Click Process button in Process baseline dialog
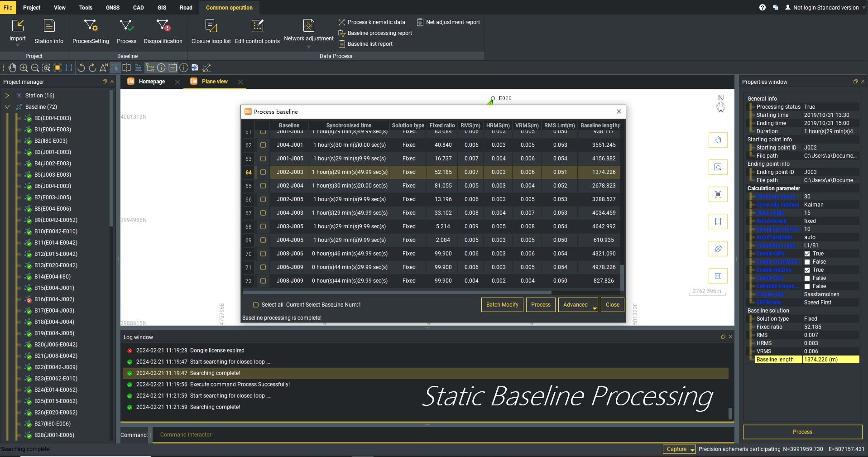 coord(541,305)
